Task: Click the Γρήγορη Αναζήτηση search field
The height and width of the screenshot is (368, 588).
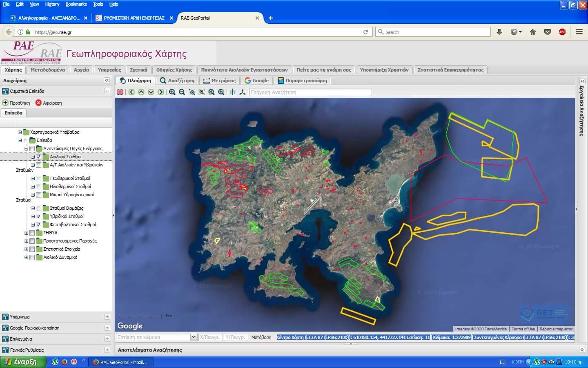Action: coord(310,92)
